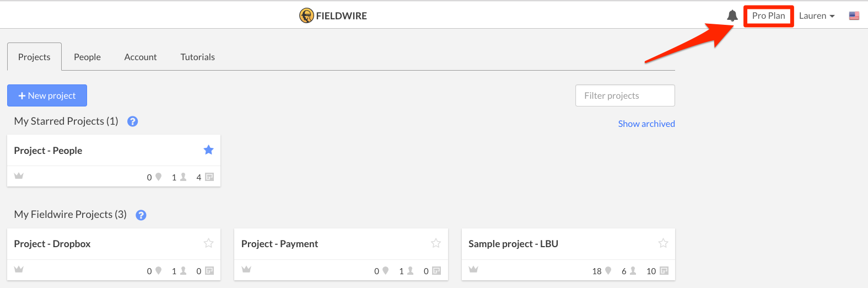Open help for My Fieldwire Projects
The width and height of the screenshot is (868, 288).
pyautogui.click(x=141, y=215)
